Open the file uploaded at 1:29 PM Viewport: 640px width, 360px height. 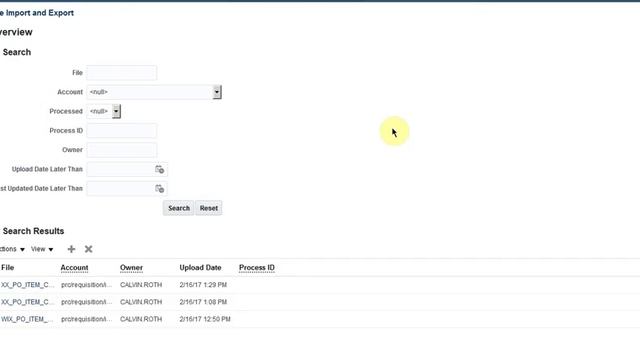(x=27, y=285)
